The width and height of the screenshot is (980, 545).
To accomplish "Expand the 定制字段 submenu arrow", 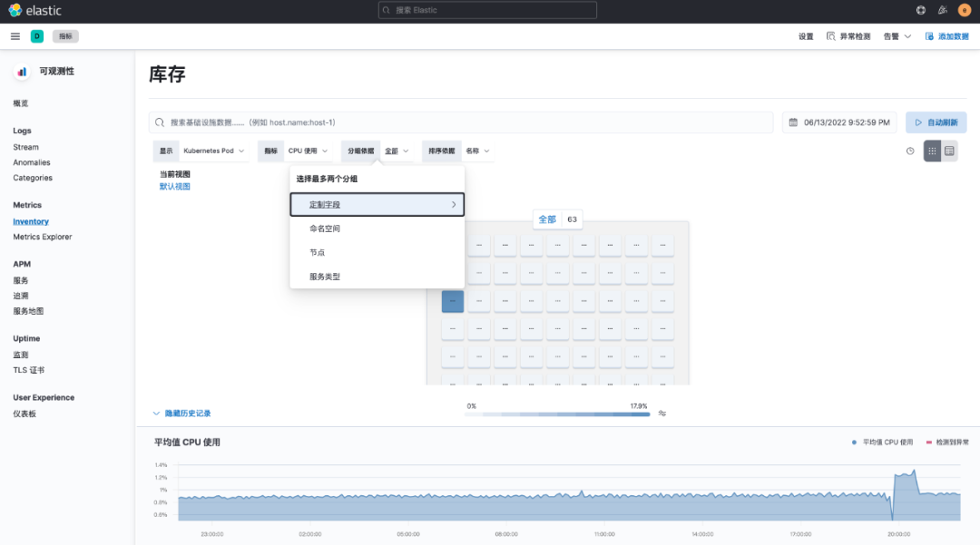I will pos(454,205).
